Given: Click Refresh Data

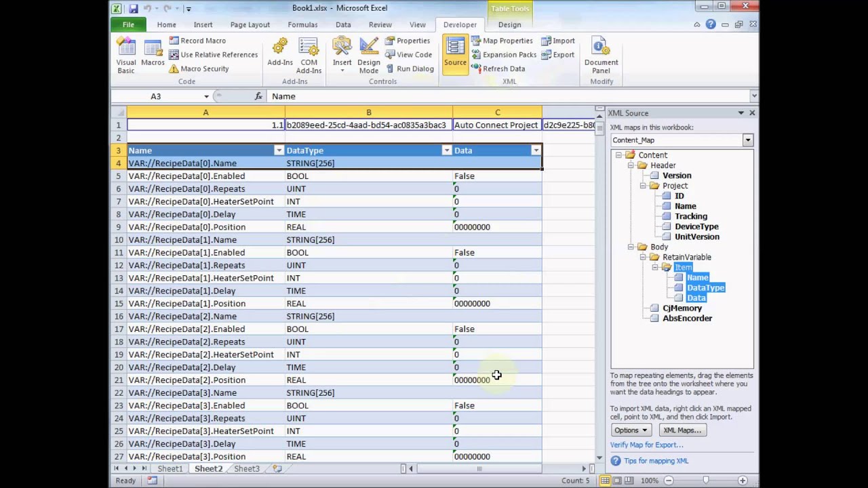Looking at the screenshot, I should tap(498, 68).
